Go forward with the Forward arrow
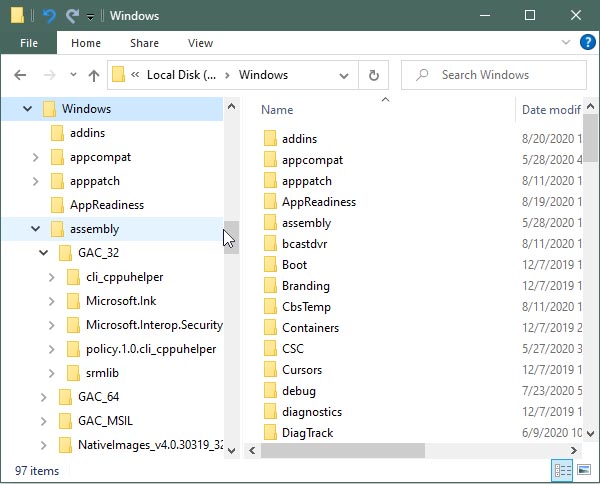The image size is (600, 484). [50, 75]
